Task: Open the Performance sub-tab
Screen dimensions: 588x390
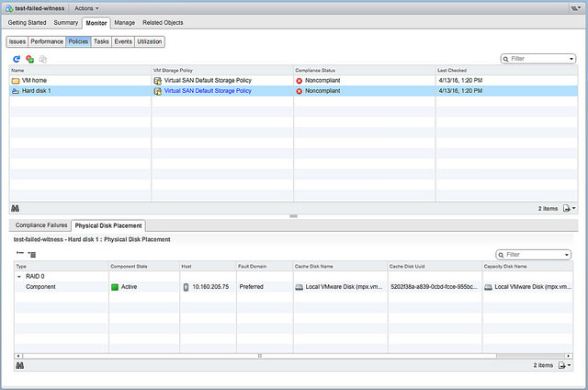Action: click(47, 41)
